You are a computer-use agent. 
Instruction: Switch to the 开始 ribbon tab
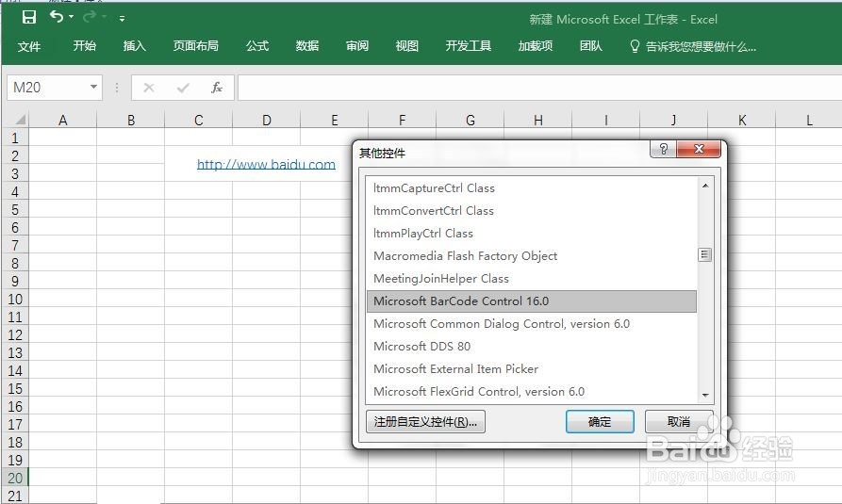coord(84,46)
